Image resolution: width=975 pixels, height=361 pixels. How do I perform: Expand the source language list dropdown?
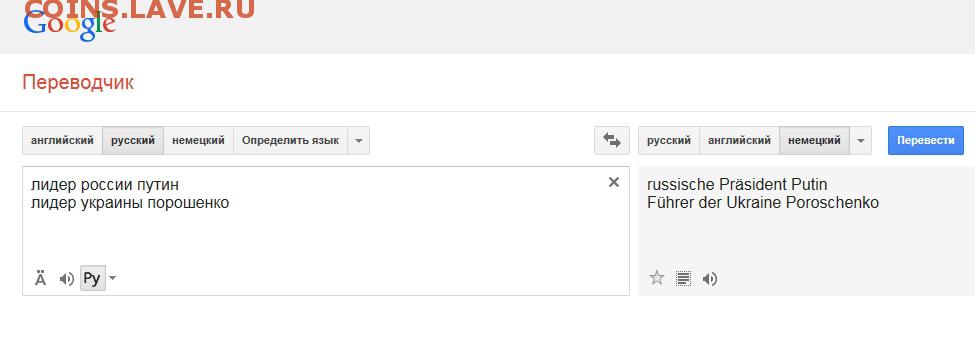coord(359,140)
